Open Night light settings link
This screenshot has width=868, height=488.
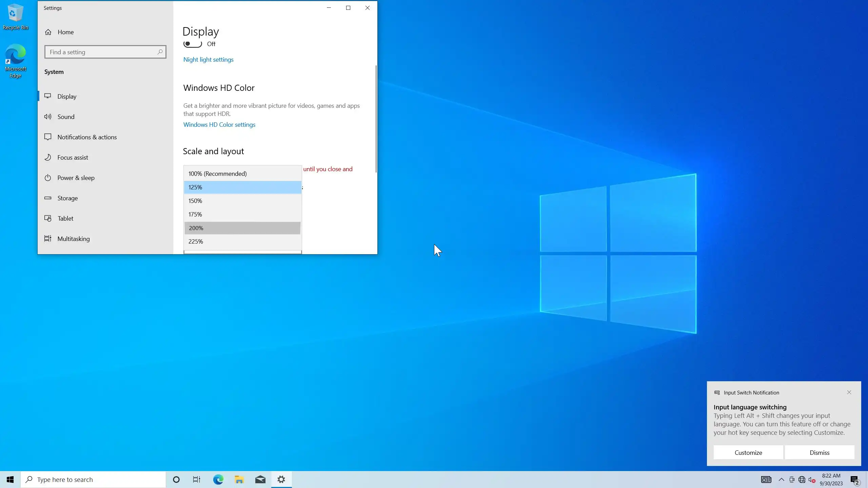point(208,60)
